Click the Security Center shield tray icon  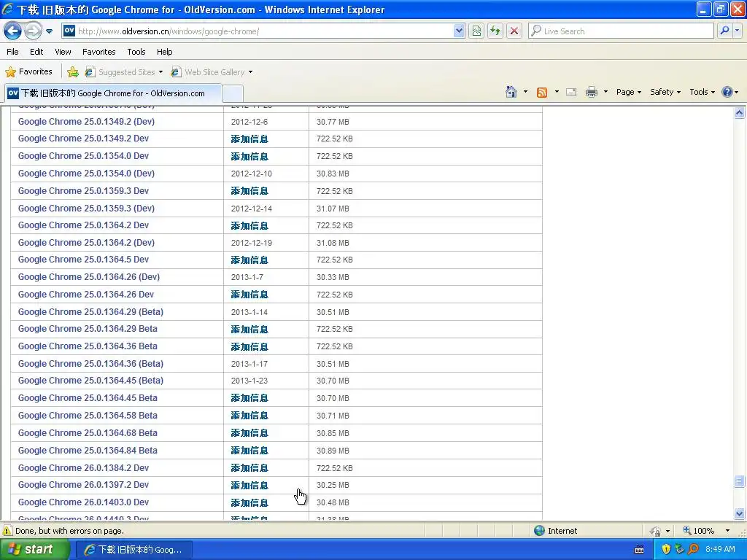666,549
